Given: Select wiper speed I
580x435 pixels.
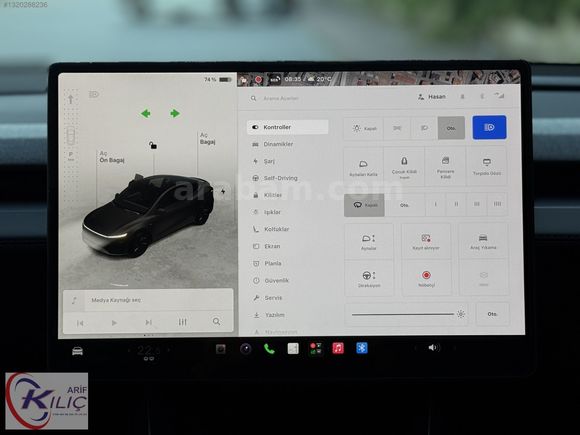Looking at the screenshot, I should (435, 204).
